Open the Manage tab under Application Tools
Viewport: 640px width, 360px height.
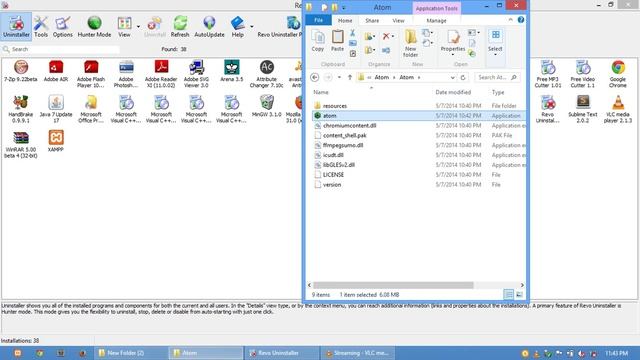tap(436, 20)
